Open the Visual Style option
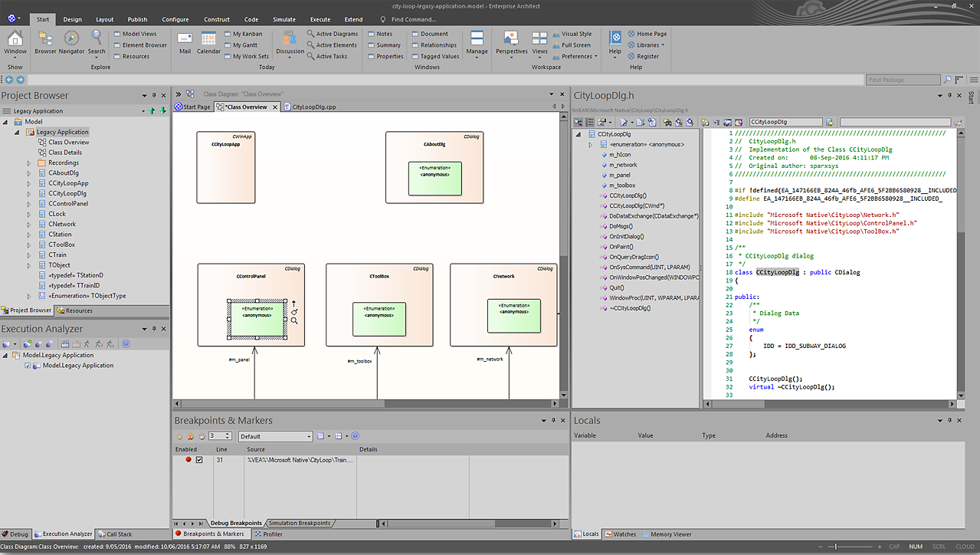Viewport: 980px width, 555px height. (572, 34)
